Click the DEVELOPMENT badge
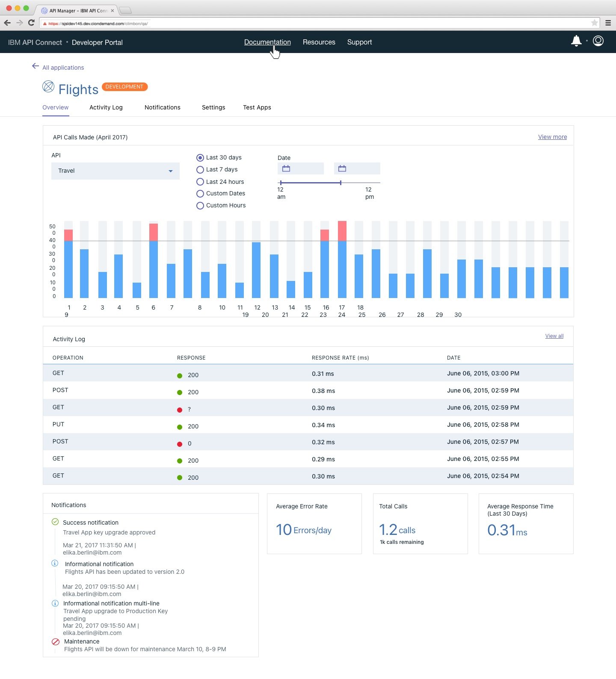Image resolution: width=616 pixels, height=679 pixels. (124, 87)
